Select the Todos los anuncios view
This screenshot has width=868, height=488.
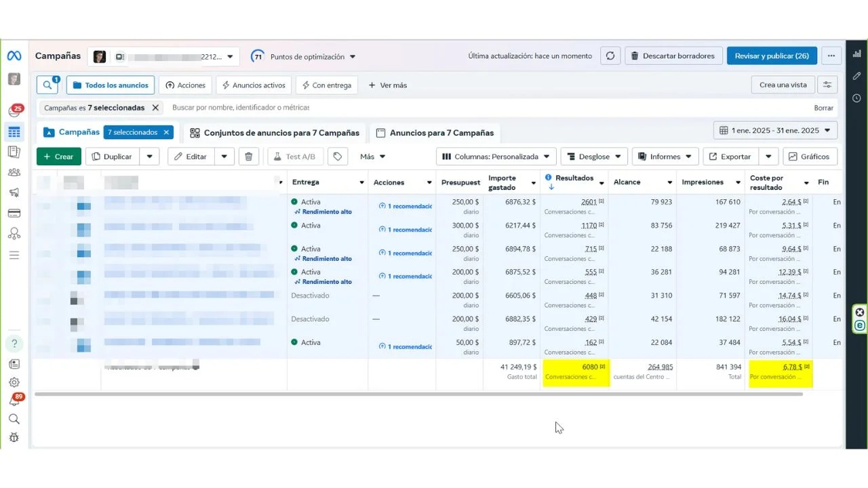[x=111, y=85]
